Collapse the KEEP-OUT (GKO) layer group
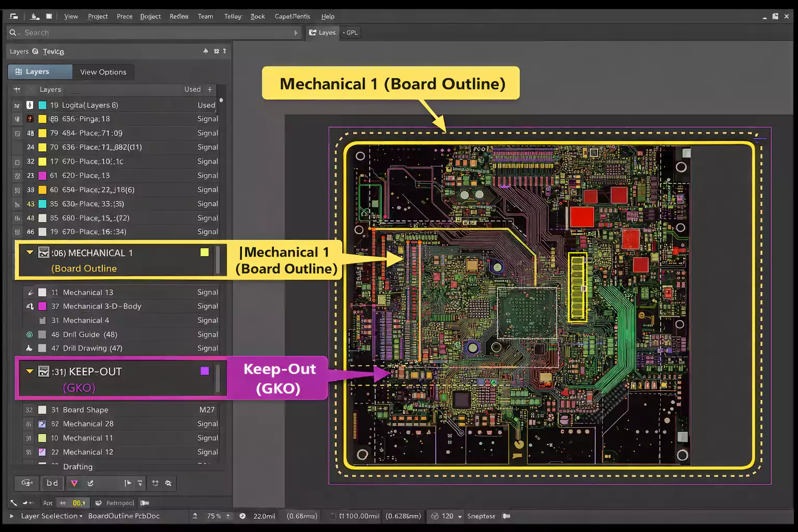The height and width of the screenshot is (532, 798). [x=30, y=371]
